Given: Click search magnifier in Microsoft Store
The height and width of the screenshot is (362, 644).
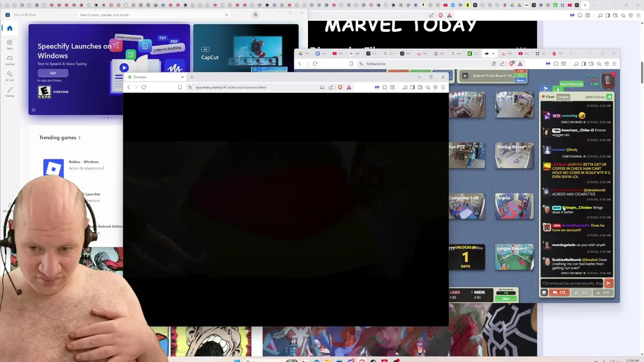Looking at the screenshot, I should [x=226, y=15].
